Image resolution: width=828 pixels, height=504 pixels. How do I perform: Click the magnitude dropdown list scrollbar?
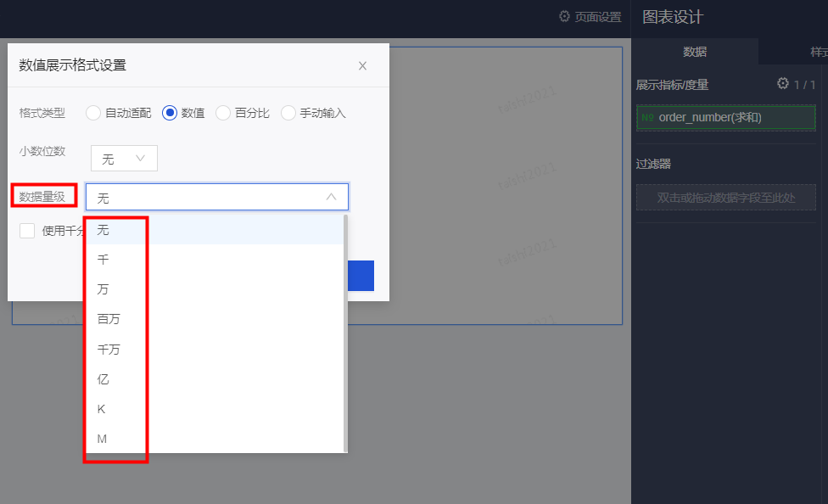click(344, 331)
